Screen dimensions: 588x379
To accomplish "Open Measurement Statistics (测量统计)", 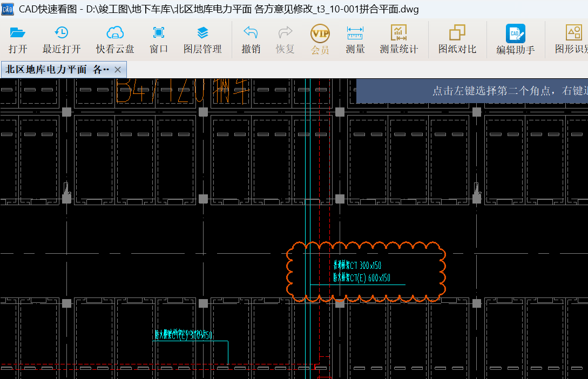I will click(x=399, y=33).
